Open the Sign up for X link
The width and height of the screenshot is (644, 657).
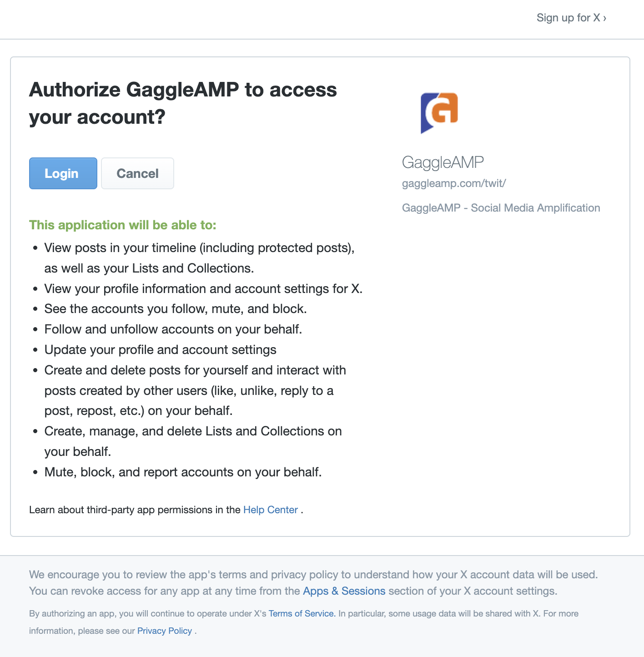click(571, 18)
